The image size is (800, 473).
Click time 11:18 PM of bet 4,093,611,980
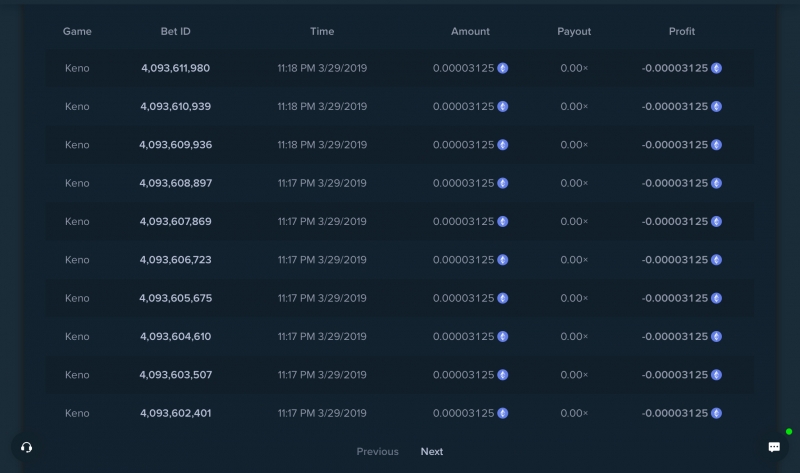click(x=322, y=68)
